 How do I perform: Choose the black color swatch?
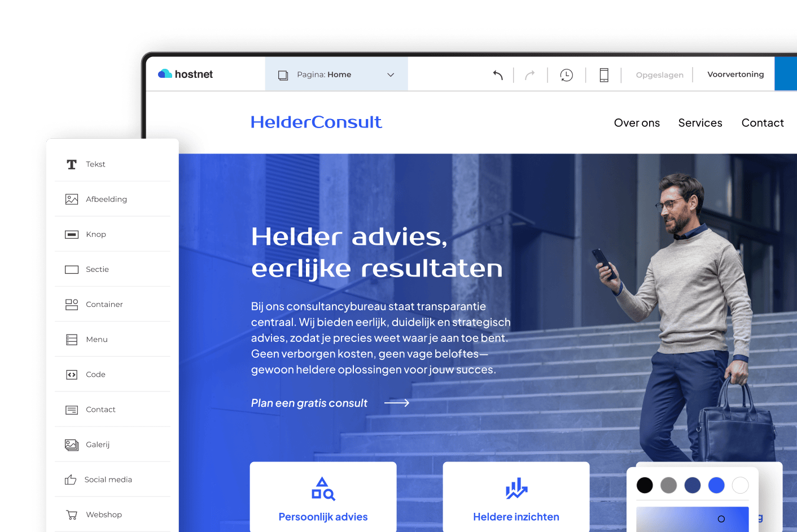(645, 485)
